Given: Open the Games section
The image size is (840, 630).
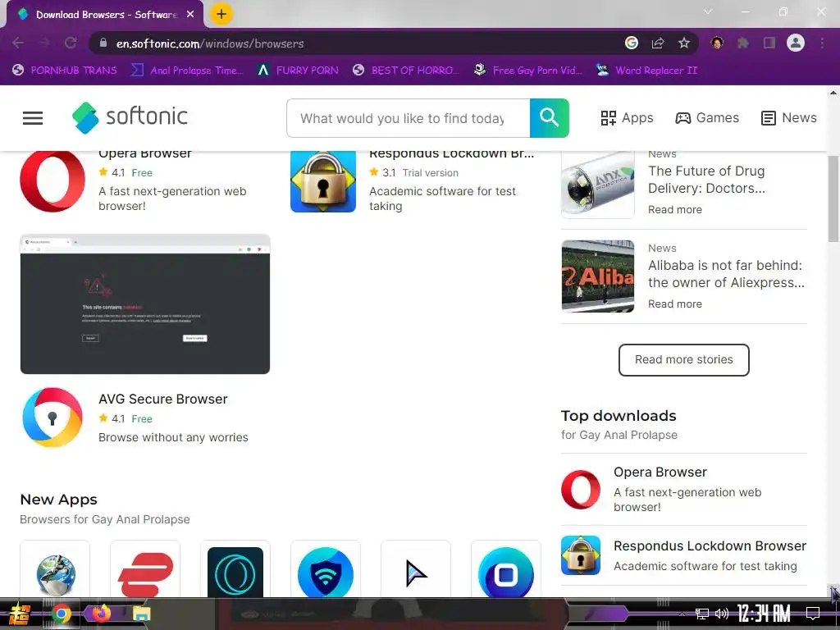Looking at the screenshot, I should pyautogui.click(x=706, y=118).
